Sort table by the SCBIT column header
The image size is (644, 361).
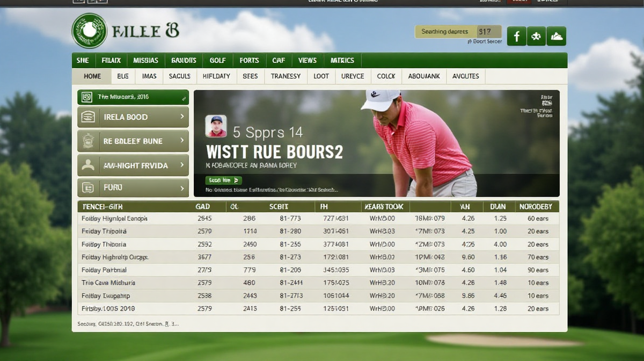tap(279, 207)
